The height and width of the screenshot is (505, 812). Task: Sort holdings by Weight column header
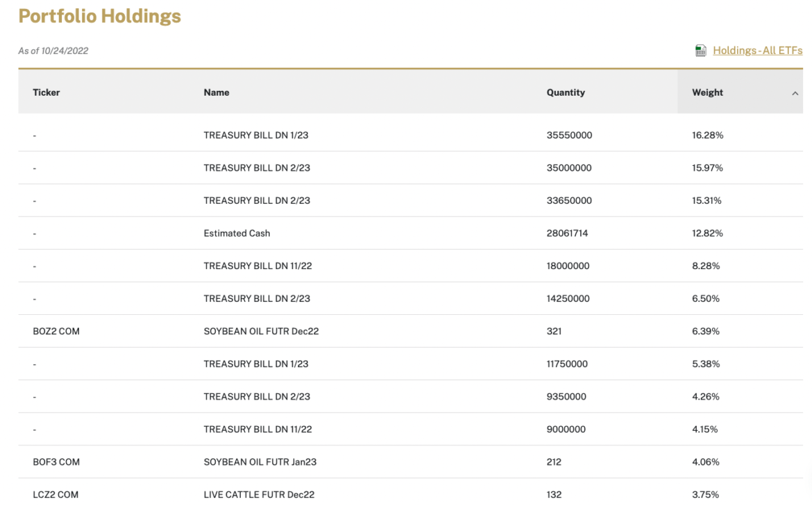(707, 92)
